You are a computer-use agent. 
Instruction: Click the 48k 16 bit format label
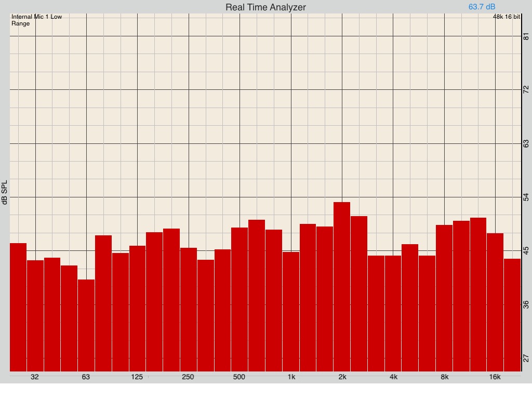(507, 17)
